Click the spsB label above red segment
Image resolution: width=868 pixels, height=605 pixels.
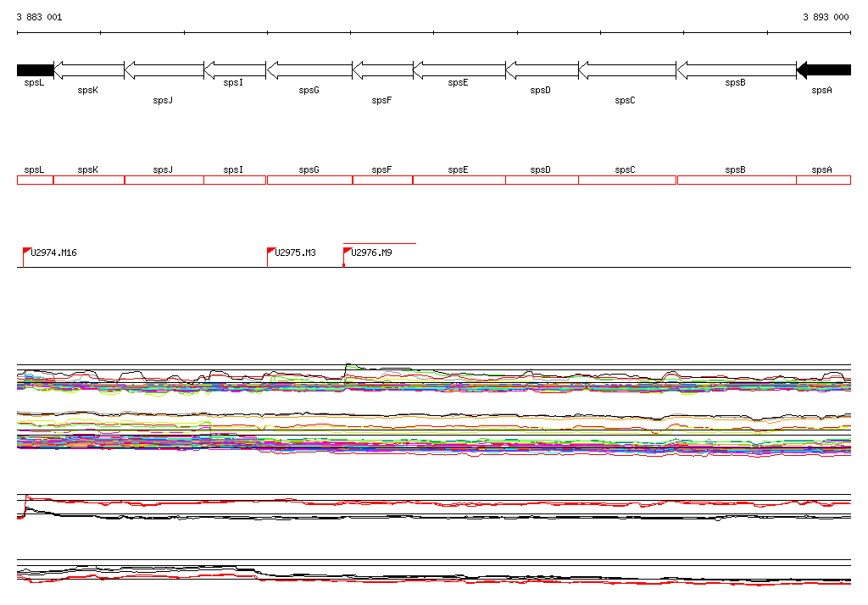click(735, 170)
